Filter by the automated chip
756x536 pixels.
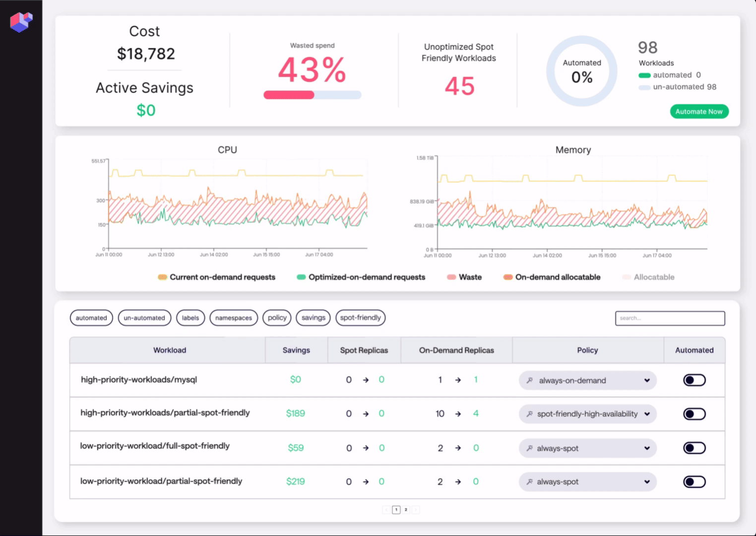(x=91, y=318)
